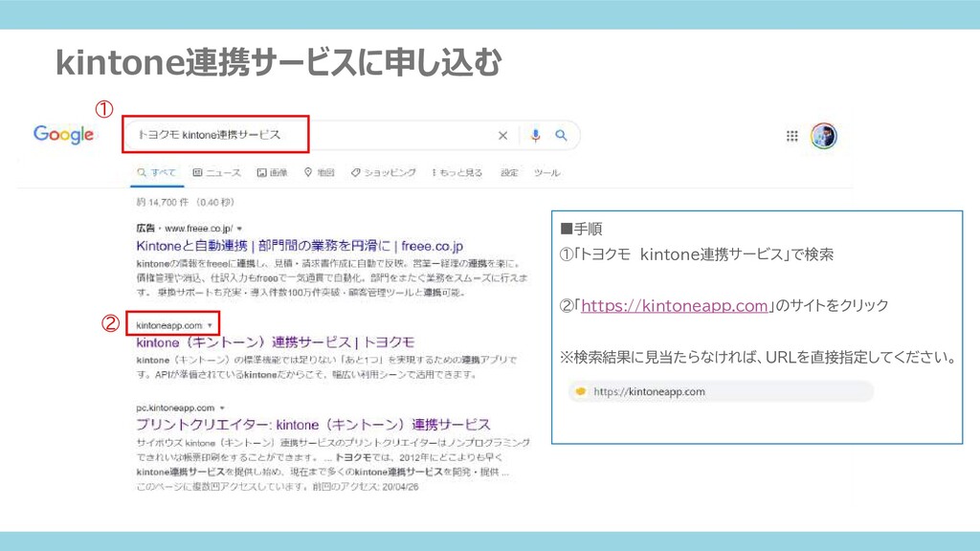Switch to the 地図 tab
The height and width of the screenshot is (551, 980).
pyautogui.click(x=320, y=172)
